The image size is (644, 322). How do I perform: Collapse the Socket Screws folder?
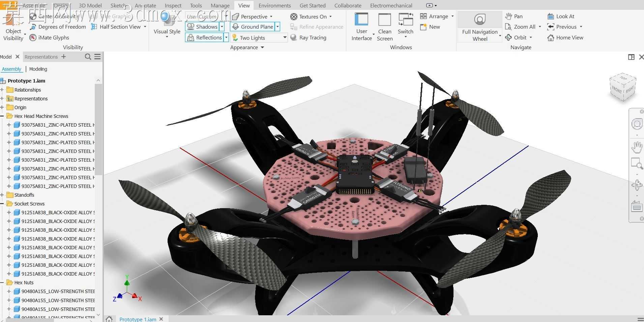(2, 204)
